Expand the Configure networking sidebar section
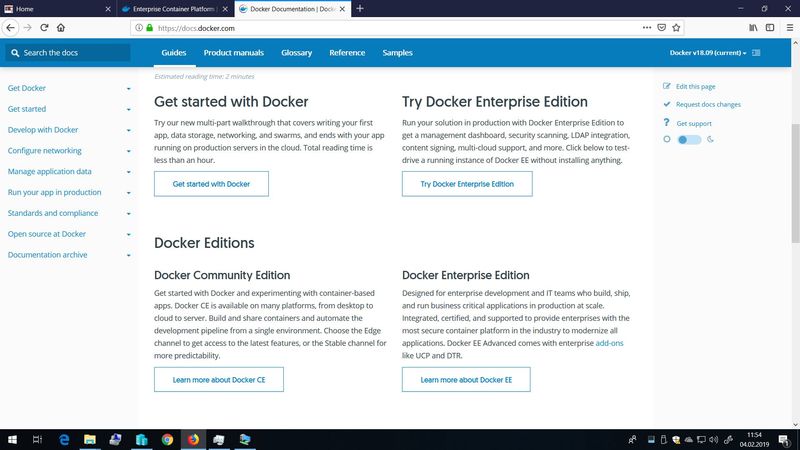Viewport: 800px width, 450px height. point(129,151)
